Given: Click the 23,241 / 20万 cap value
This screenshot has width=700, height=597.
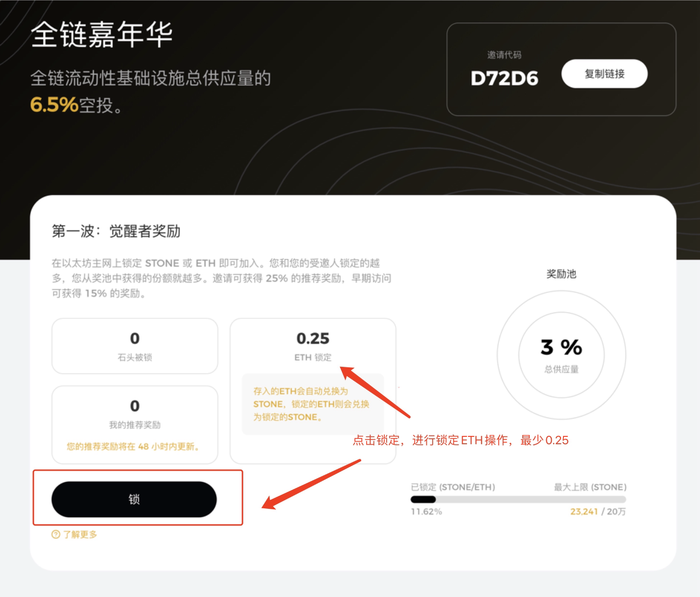Looking at the screenshot, I should point(598,511).
